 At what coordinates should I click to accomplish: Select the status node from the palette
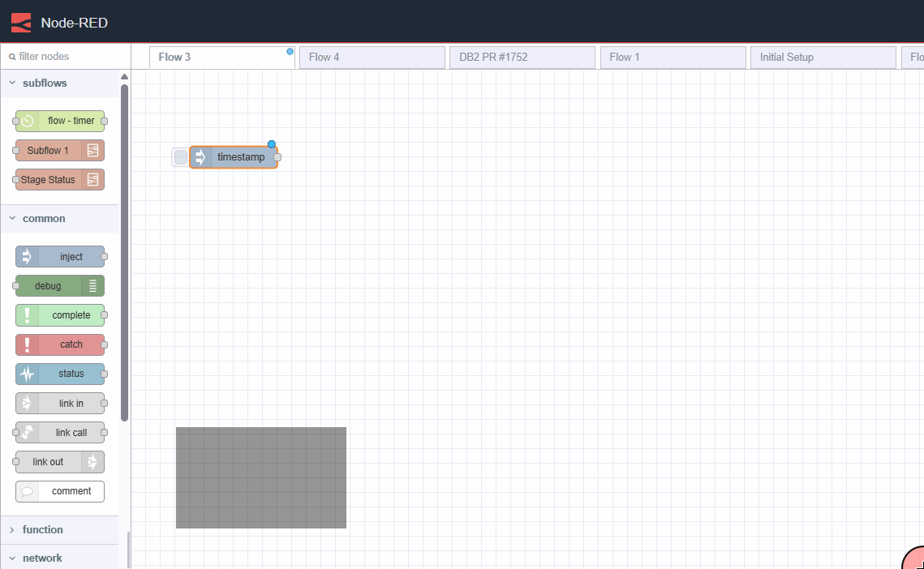[x=61, y=374]
